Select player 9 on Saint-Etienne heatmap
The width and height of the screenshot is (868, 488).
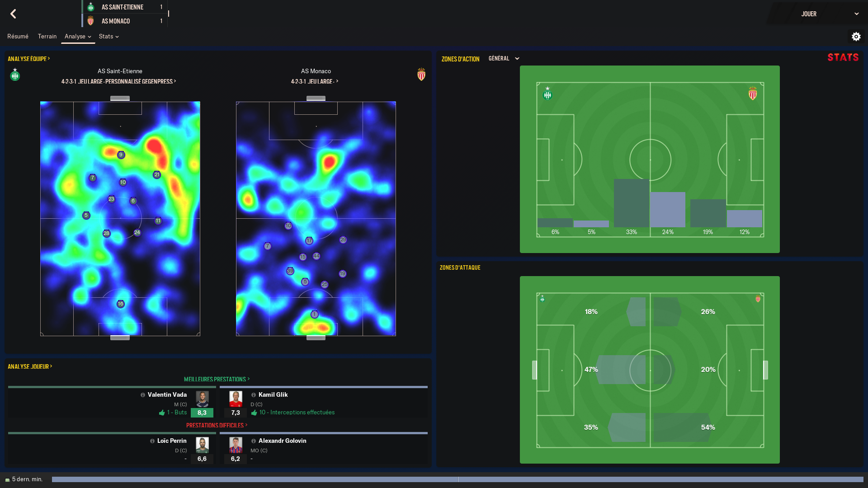pyautogui.click(x=121, y=155)
